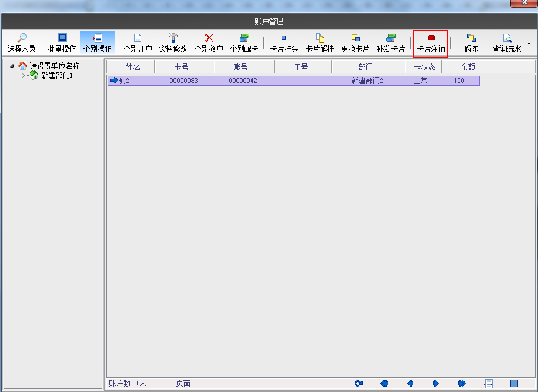The image size is (538, 392).
Task: Close the 账户管理 window
Action: click(x=524, y=3)
